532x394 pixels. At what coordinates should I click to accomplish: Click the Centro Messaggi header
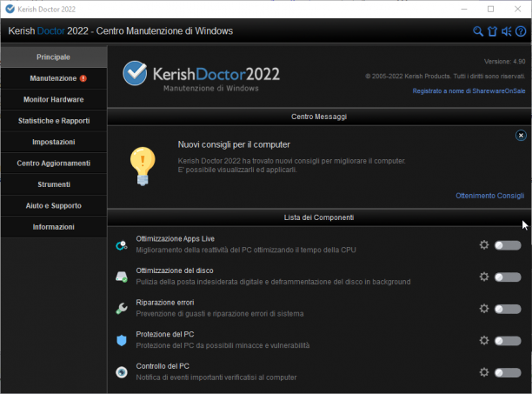(319, 117)
